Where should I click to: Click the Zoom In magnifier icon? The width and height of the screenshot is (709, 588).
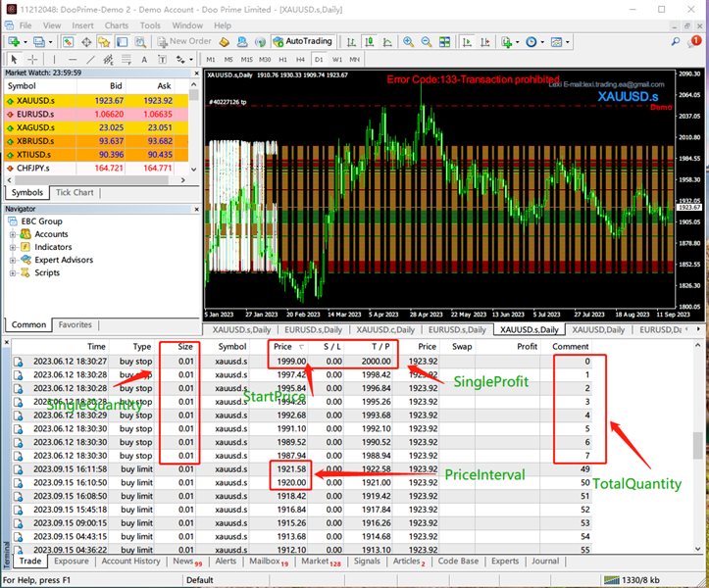tap(408, 42)
